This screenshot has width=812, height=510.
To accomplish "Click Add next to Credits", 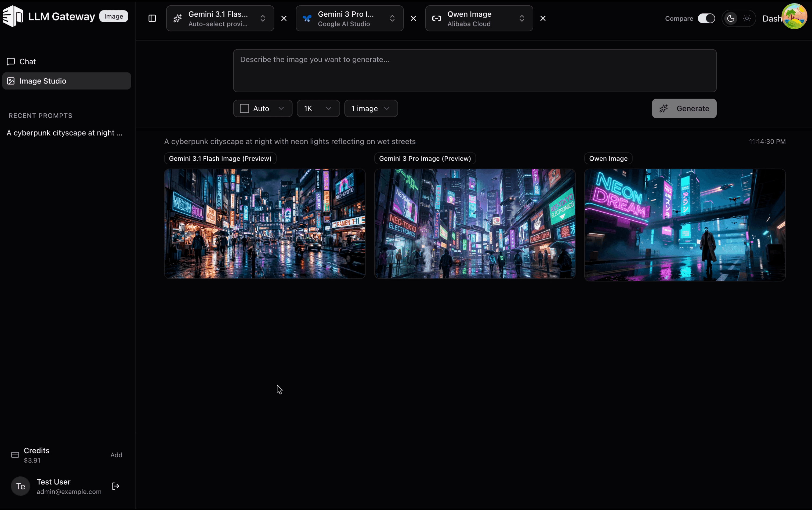I will click(116, 455).
